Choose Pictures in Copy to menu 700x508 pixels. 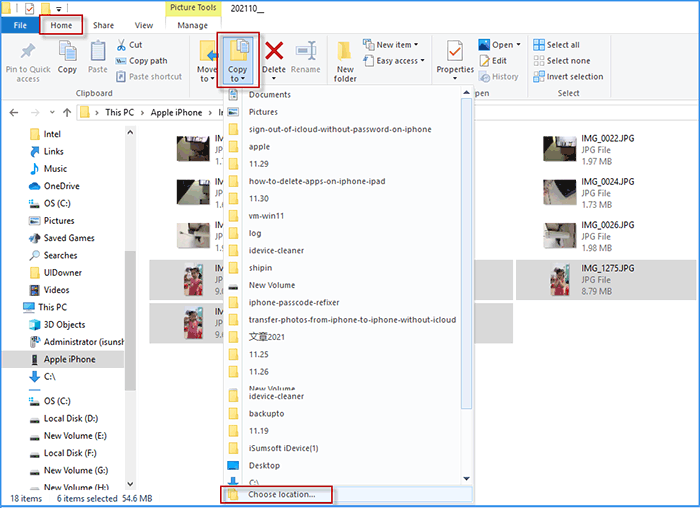(x=263, y=112)
